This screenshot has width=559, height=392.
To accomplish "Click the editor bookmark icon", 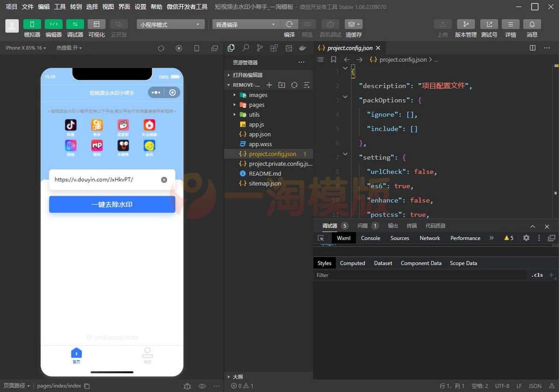I will (x=334, y=60).
